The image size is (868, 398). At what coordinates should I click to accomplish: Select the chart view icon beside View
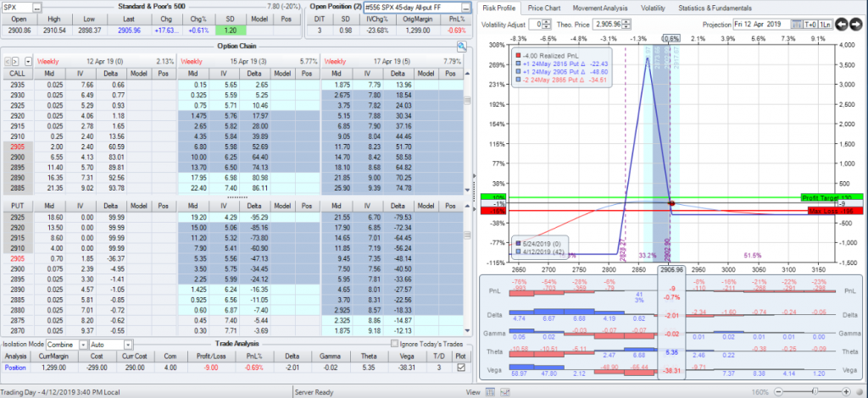point(504,392)
